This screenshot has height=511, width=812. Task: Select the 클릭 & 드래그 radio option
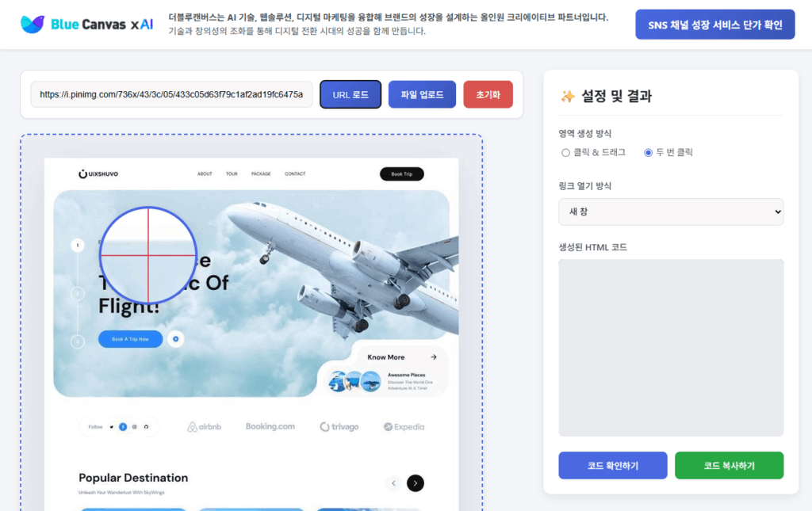click(x=565, y=153)
